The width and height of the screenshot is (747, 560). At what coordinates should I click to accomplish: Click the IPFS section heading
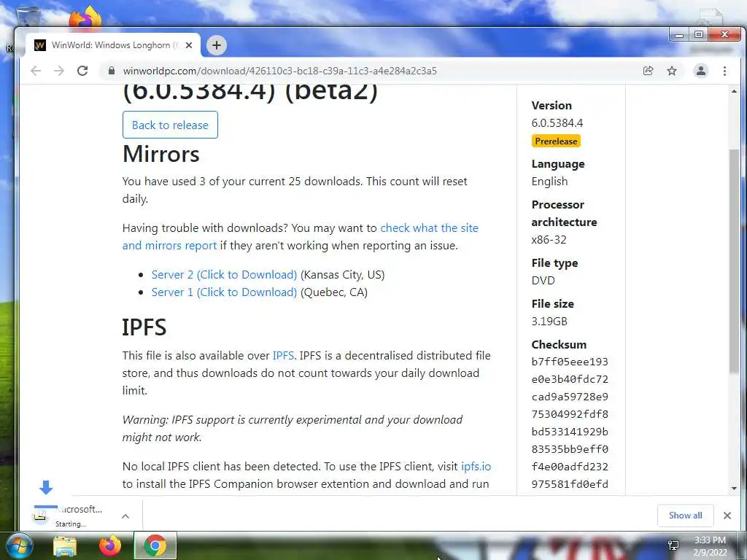tap(144, 327)
